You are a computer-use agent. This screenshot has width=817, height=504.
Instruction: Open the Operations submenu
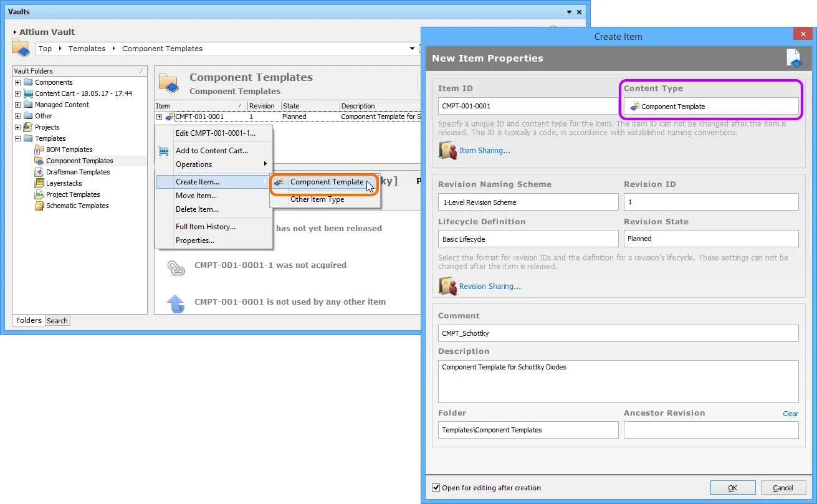coord(214,164)
